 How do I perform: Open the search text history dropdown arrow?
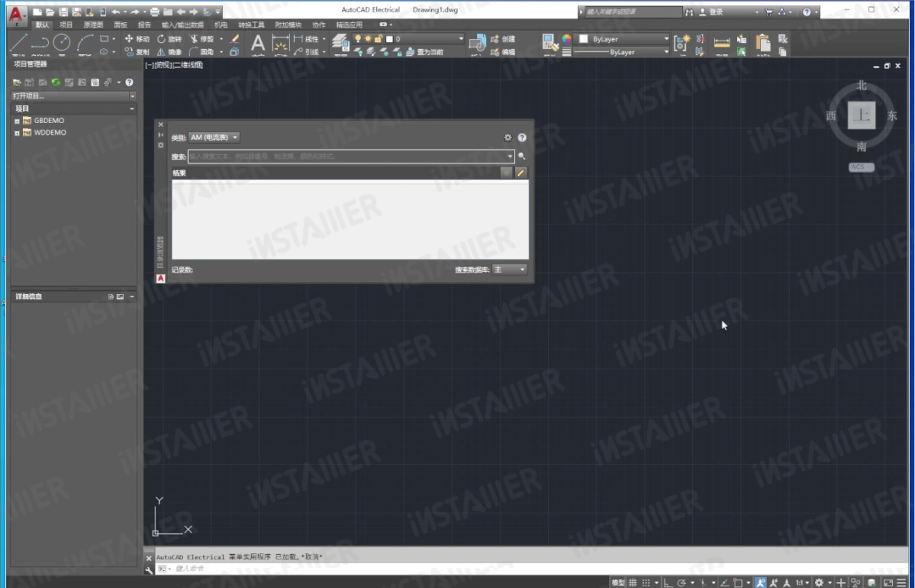click(510, 157)
